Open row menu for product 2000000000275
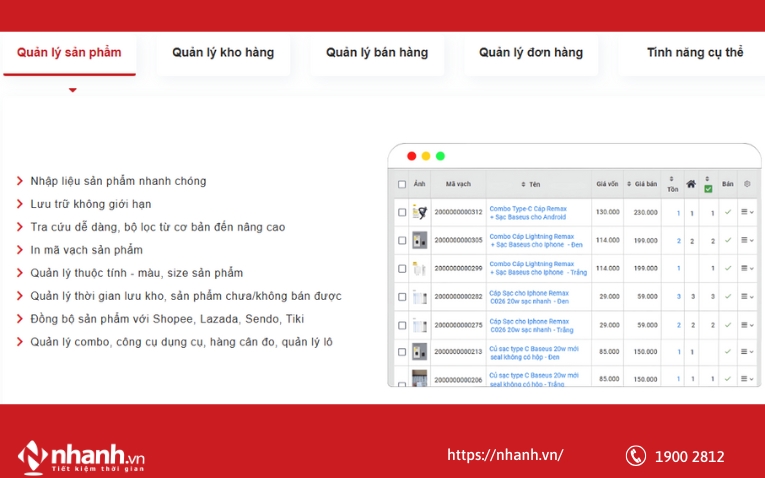This screenshot has width=765, height=478. 747,324
